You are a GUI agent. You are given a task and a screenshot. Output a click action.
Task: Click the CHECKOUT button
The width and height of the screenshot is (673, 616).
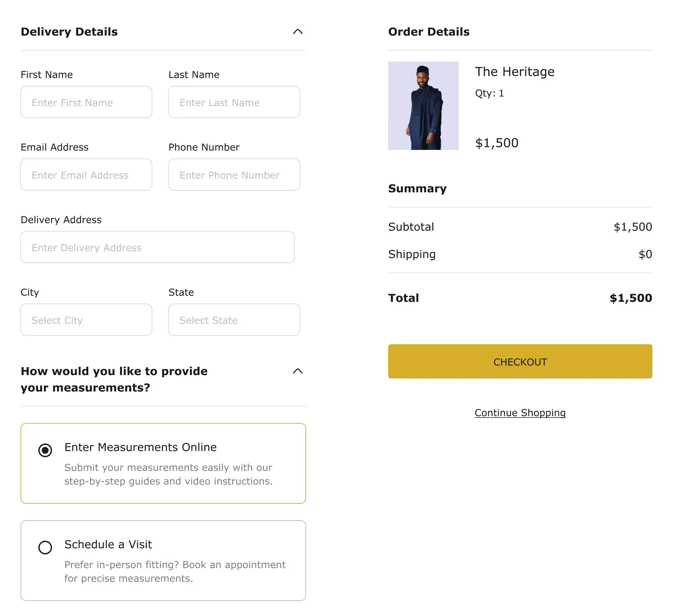tap(520, 361)
